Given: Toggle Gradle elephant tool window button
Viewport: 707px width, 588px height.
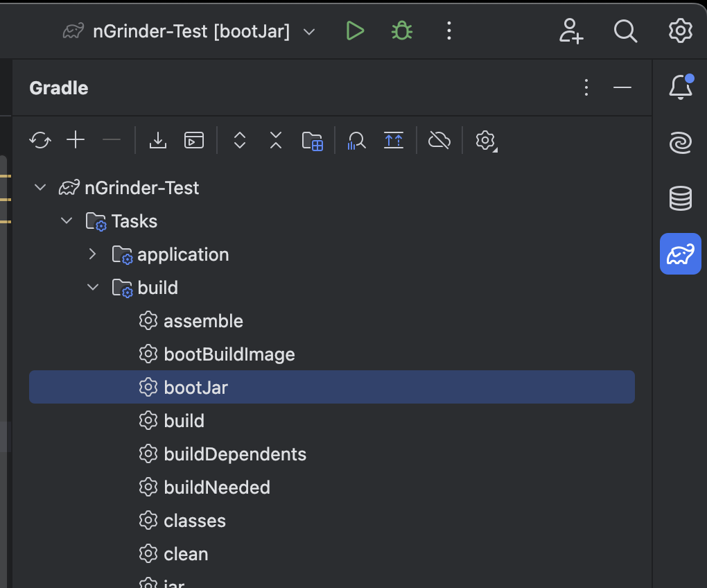Looking at the screenshot, I should pyautogui.click(x=681, y=254).
